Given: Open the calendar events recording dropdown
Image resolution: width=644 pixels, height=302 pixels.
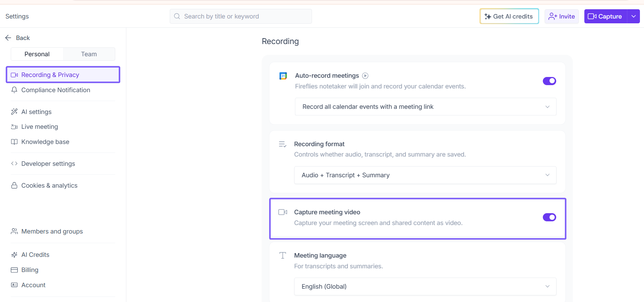Looking at the screenshot, I should [425, 107].
